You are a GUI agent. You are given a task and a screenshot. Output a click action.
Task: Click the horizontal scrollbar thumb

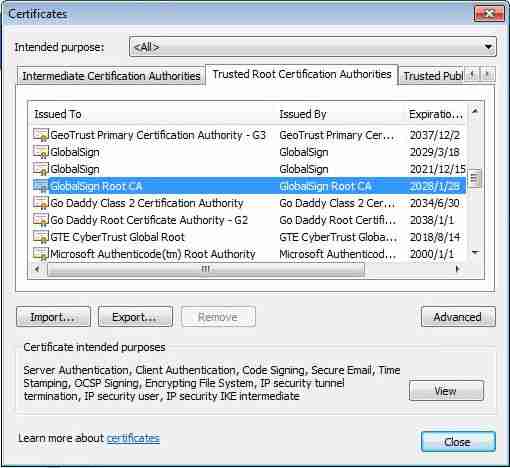coord(206,269)
